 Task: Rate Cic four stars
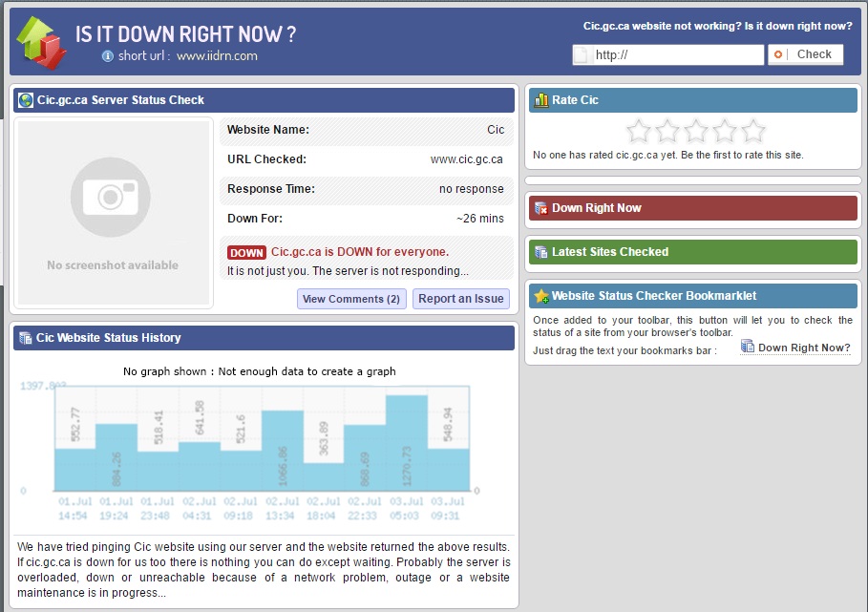(x=725, y=131)
